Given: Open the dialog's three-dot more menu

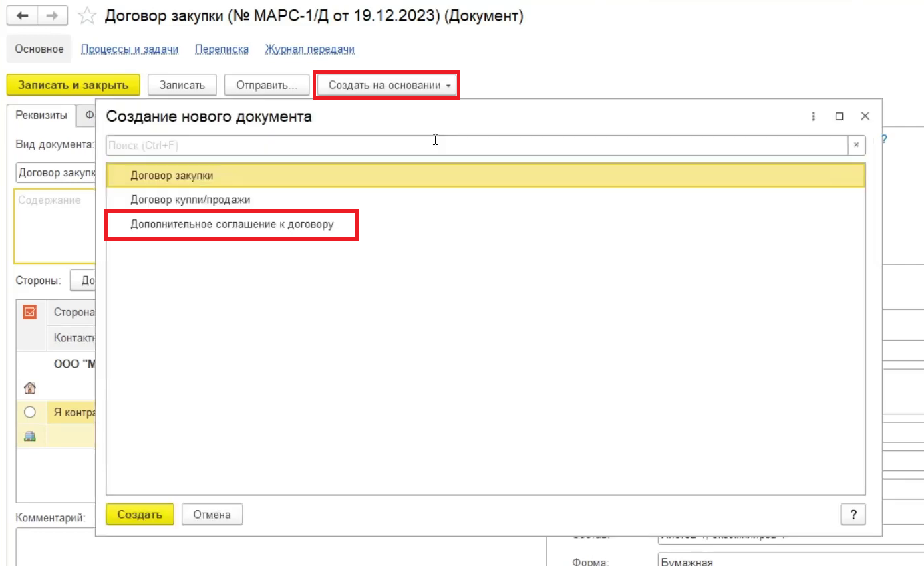Looking at the screenshot, I should click(x=814, y=116).
